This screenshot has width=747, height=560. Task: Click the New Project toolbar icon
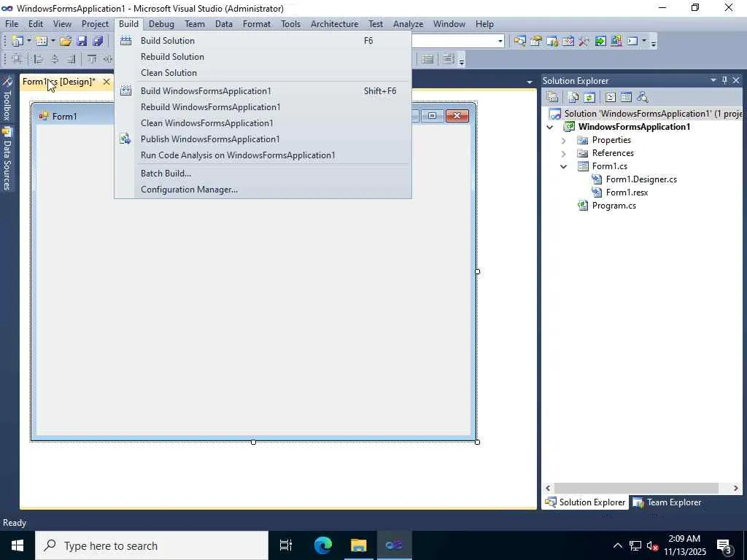18,42
